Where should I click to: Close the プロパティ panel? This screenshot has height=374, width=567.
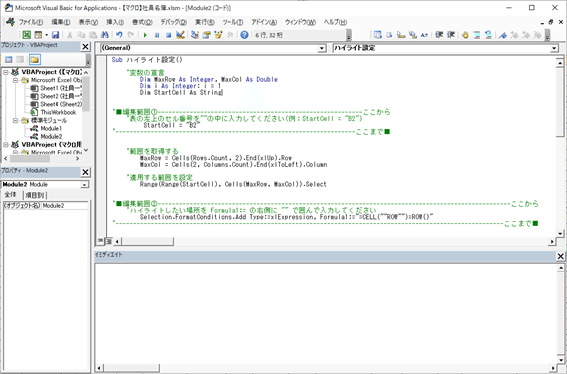coord(85,172)
